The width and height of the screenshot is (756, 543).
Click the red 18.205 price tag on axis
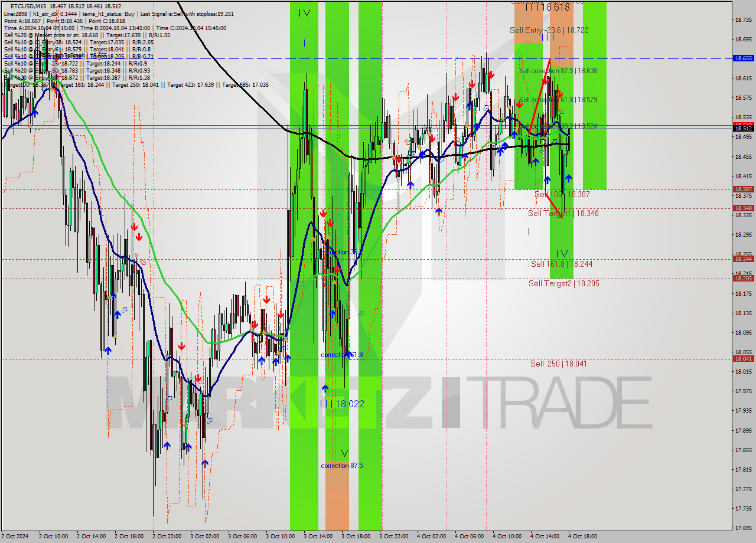click(742, 279)
